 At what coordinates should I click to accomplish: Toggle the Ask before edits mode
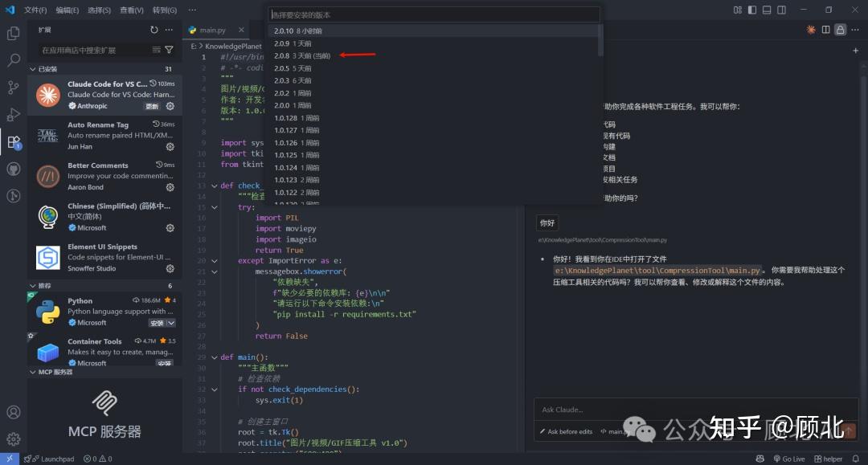pos(566,432)
